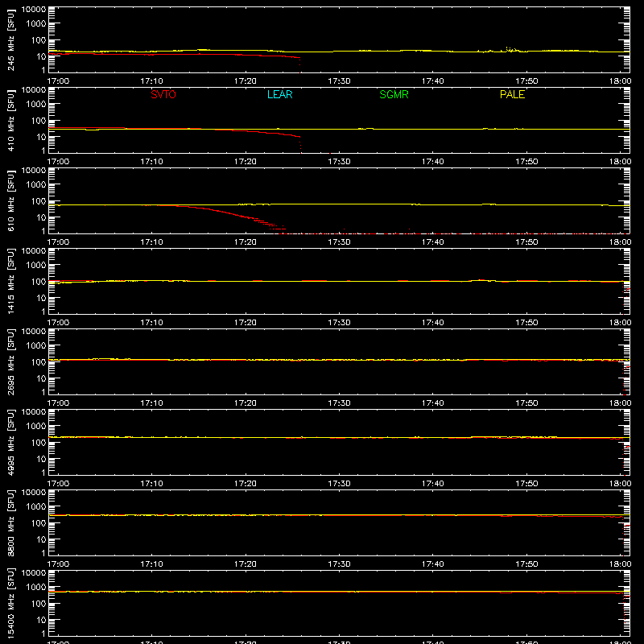Click the 2695 MHz [SFU] axis label
This screenshot has width=644, height=644.
point(10,361)
